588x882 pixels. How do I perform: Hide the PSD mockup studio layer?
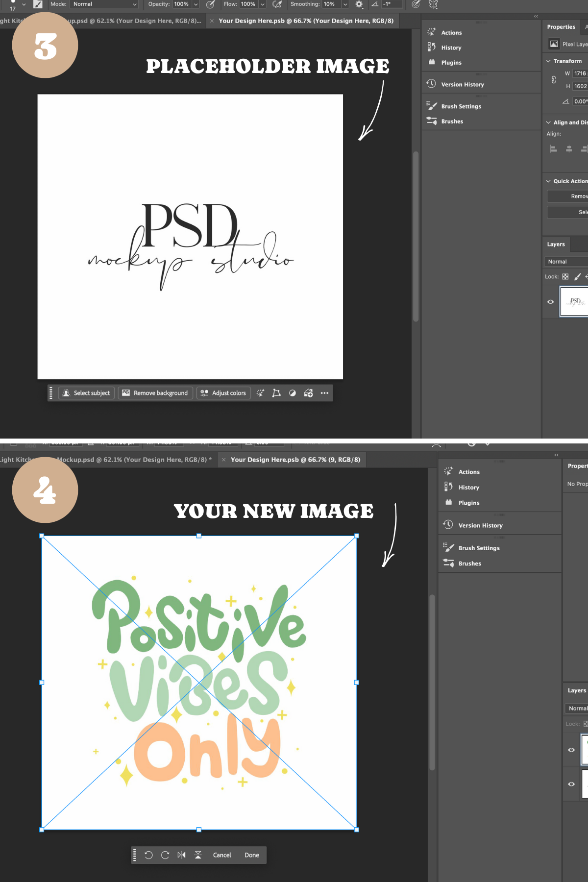click(550, 302)
